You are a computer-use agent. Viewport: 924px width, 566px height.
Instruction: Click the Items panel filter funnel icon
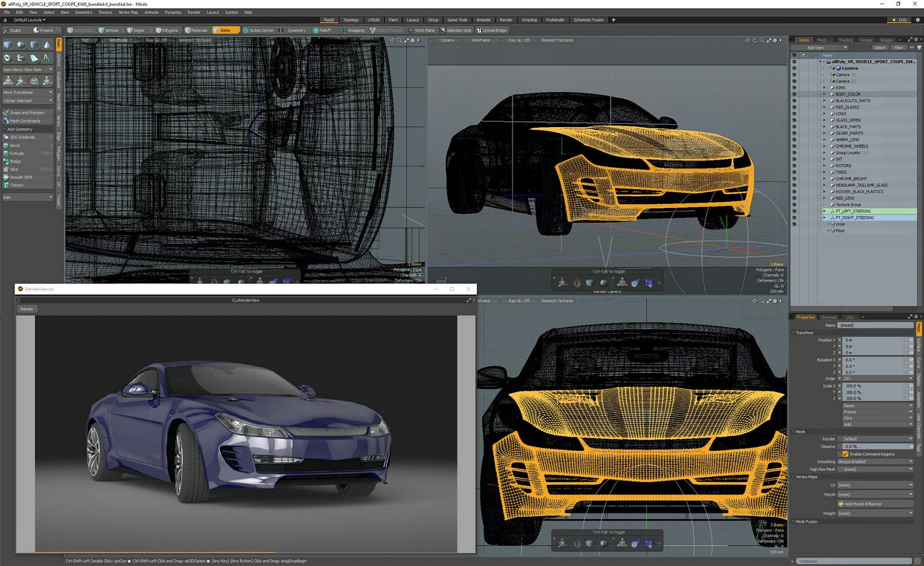click(x=919, y=47)
